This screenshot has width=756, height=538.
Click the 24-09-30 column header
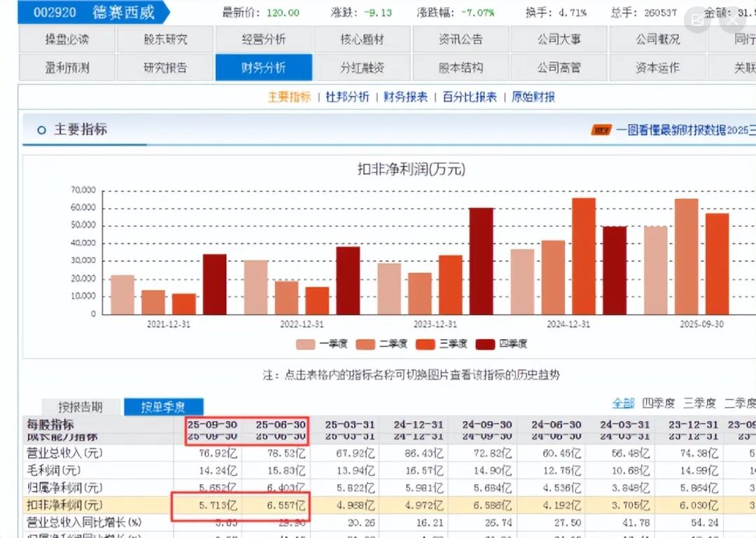pyautogui.click(x=487, y=425)
